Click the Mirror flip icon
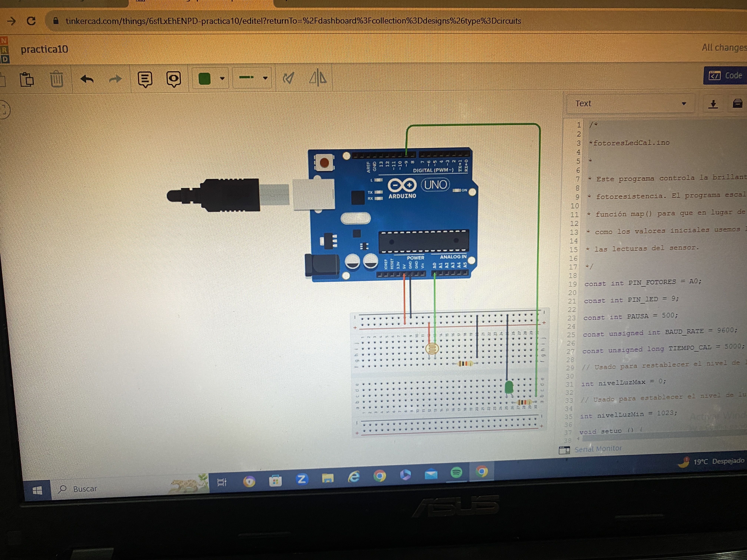 coord(318,78)
